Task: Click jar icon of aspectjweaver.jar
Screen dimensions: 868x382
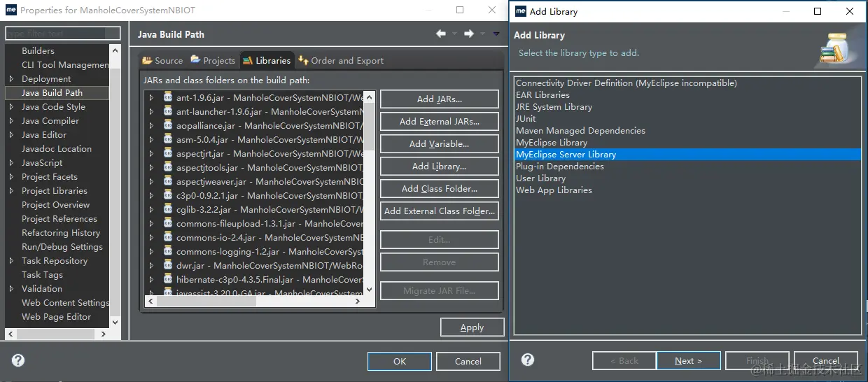Action: tap(168, 181)
